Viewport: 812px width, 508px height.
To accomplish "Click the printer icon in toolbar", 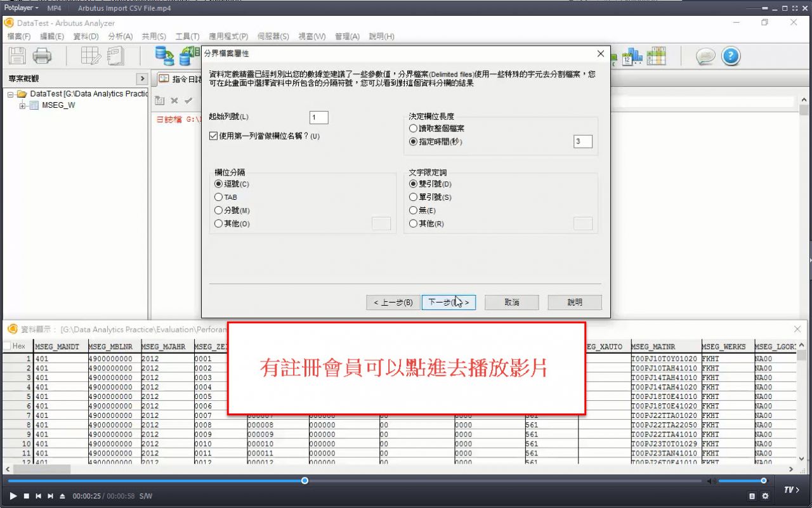I will coord(42,56).
